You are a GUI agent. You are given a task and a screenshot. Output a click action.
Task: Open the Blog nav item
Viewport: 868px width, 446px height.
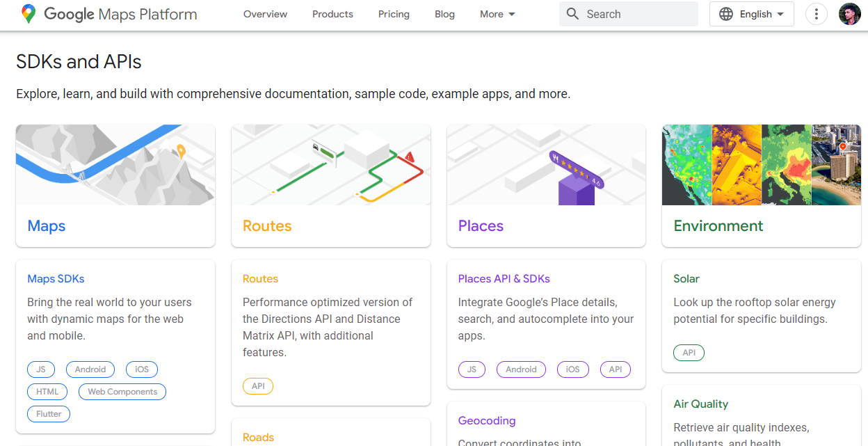click(x=444, y=14)
